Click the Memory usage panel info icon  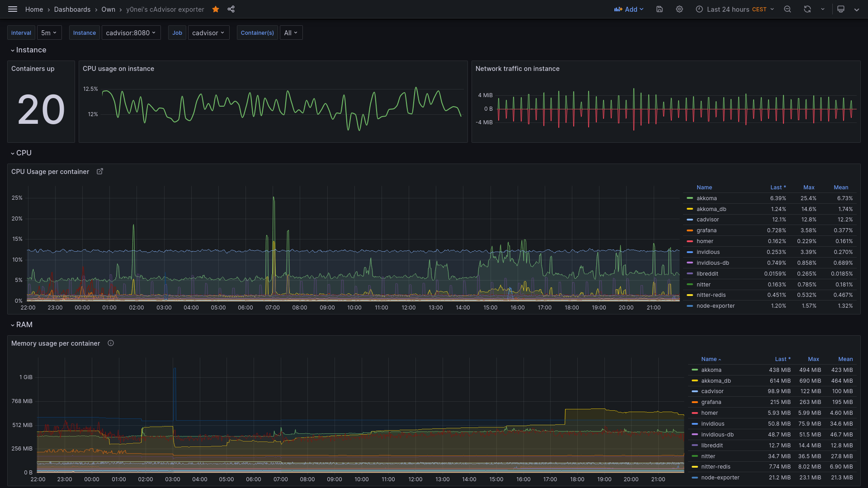point(111,343)
